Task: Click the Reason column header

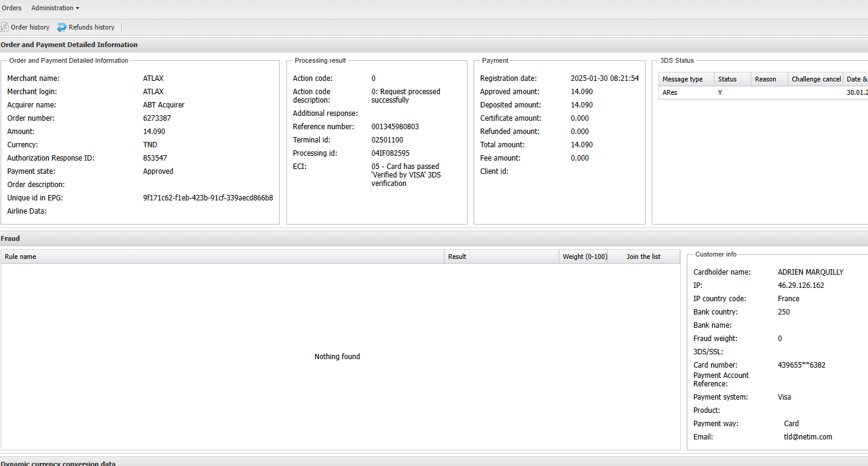Action: click(x=765, y=79)
